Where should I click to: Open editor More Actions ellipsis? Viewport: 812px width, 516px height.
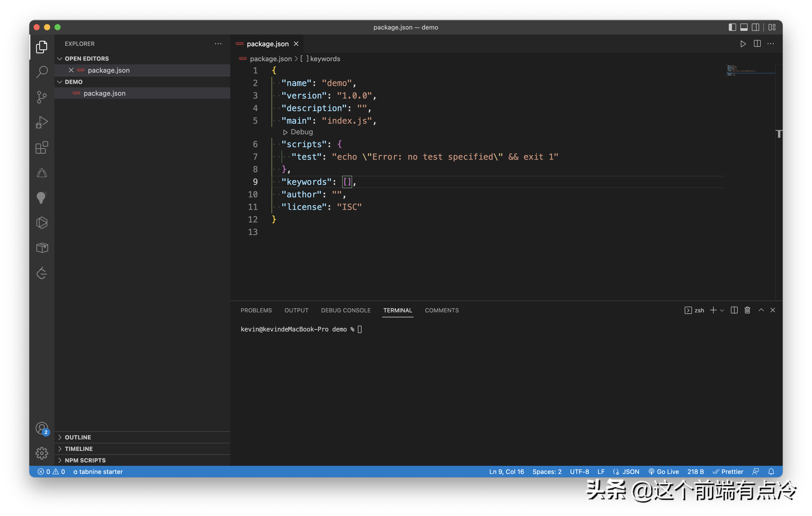(771, 44)
